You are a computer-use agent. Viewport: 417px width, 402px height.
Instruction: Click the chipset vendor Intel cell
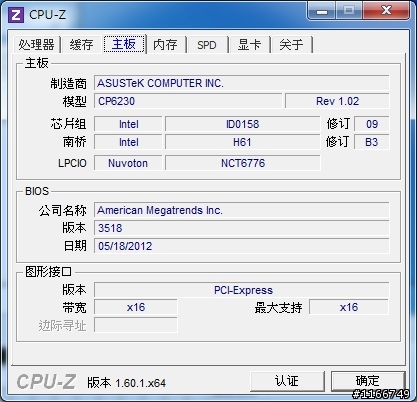click(128, 124)
